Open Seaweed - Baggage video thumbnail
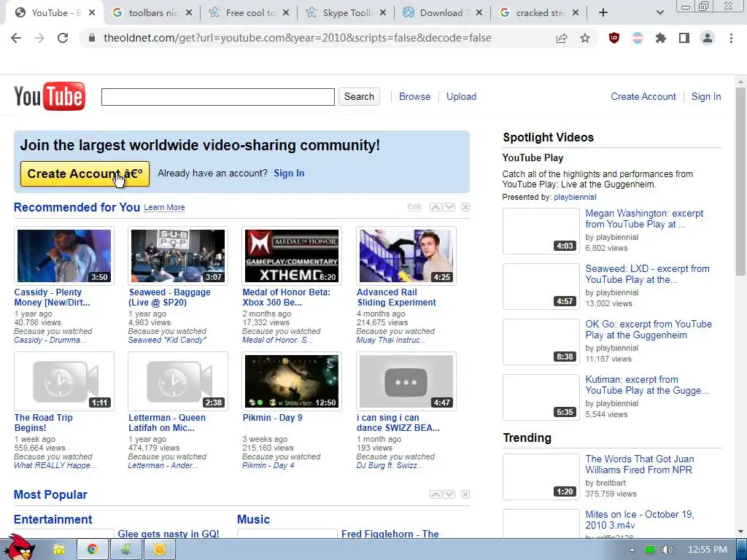This screenshot has height=560, width=747. (x=178, y=256)
